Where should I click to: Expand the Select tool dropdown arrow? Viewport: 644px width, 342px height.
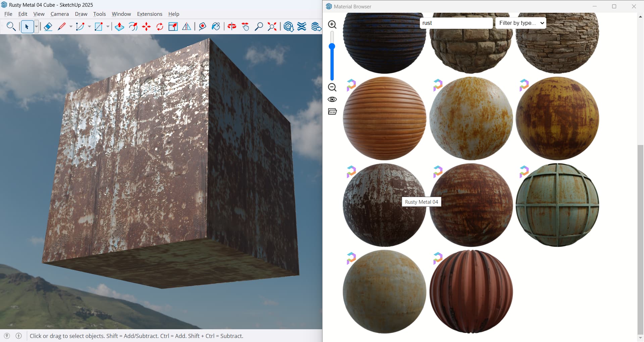tap(36, 27)
